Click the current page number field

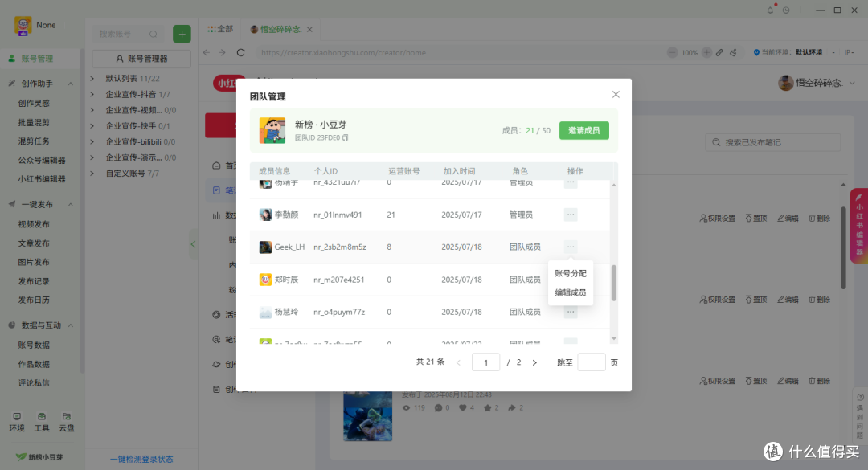pyautogui.click(x=486, y=362)
